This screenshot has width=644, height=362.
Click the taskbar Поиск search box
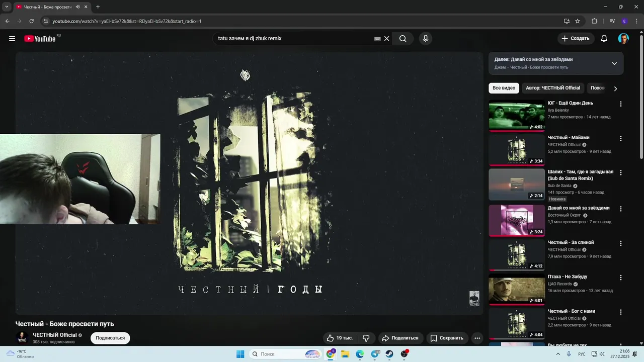click(285, 354)
